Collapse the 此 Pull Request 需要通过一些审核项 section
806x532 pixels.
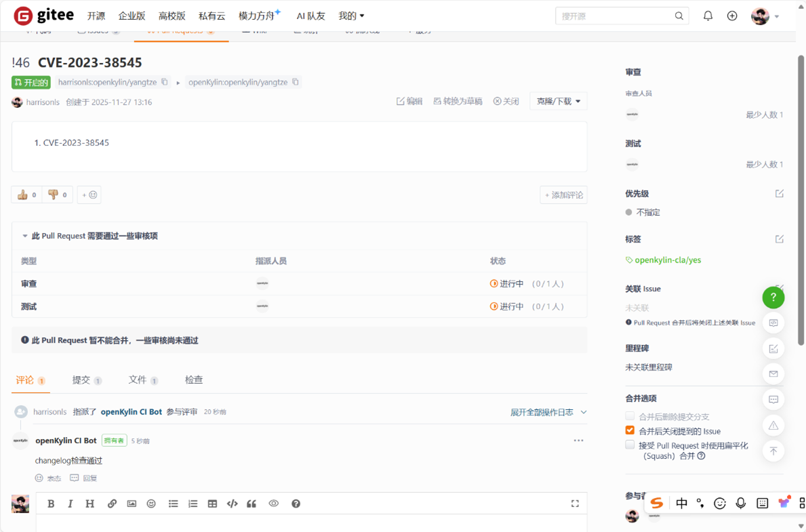[26, 234]
